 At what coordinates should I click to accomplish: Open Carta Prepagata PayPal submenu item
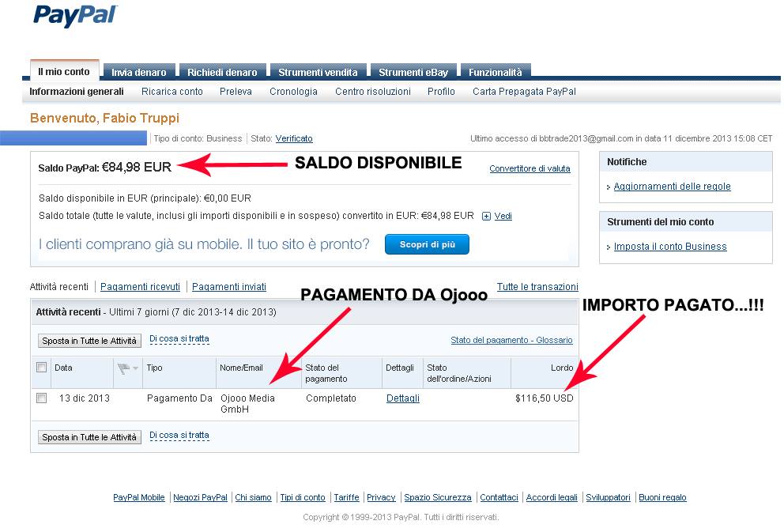coord(524,92)
